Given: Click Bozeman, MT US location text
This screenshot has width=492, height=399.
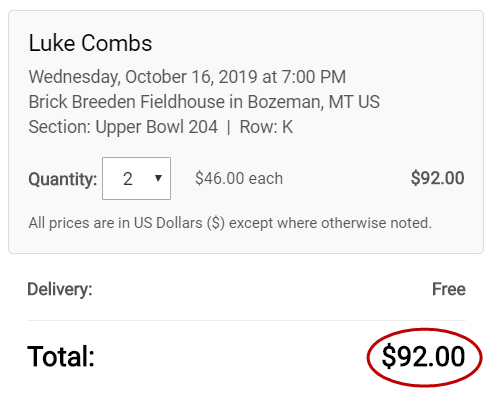Looking at the screenshot, I should point(313,102).
